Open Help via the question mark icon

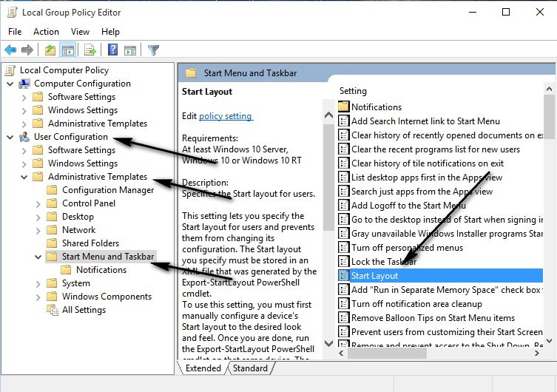[112, 50]
